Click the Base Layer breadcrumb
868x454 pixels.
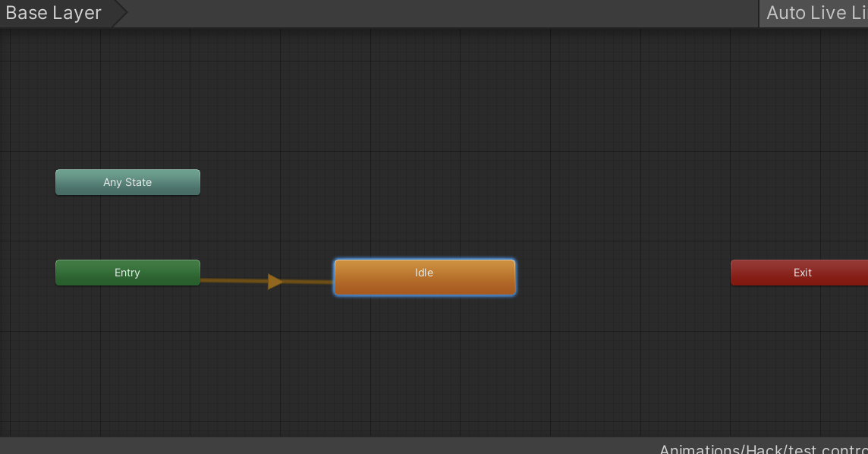pos(54,13)
